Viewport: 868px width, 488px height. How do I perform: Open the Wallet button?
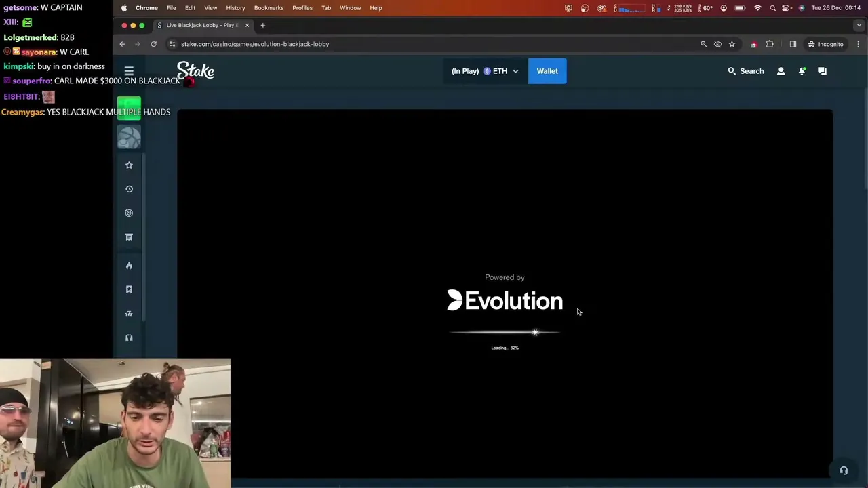547,71
